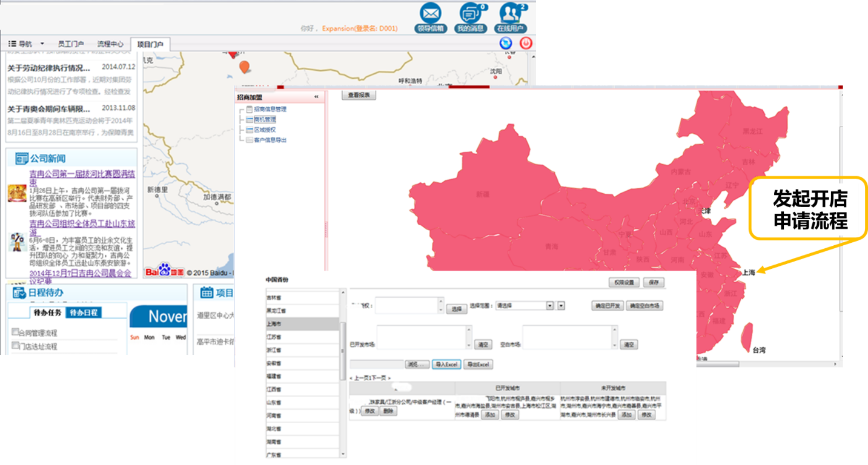Click the province list scroll down arrow
Image resolution: width=868 pixels, height=465 pixels.
click(x=343, y=453)
